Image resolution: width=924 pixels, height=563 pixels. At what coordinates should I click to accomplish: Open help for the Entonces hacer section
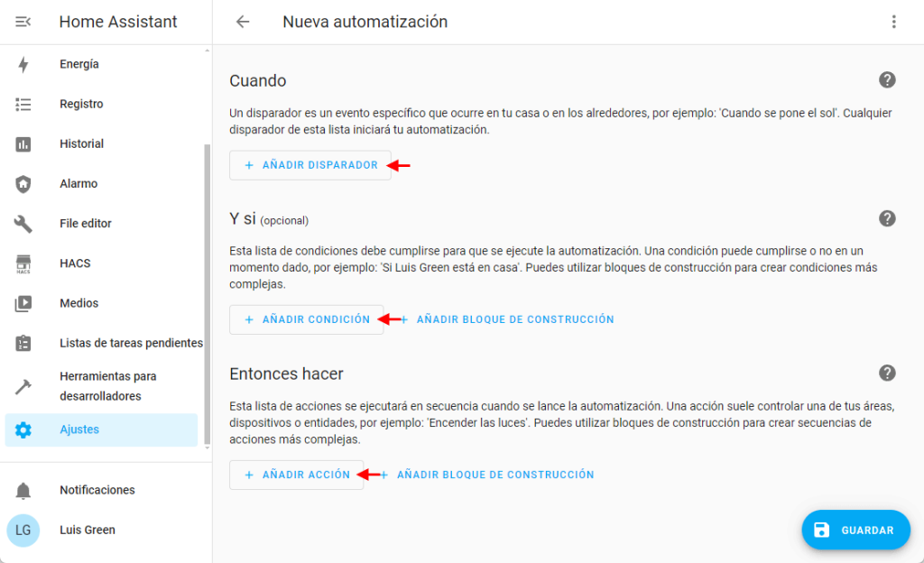tap(887, 373)
